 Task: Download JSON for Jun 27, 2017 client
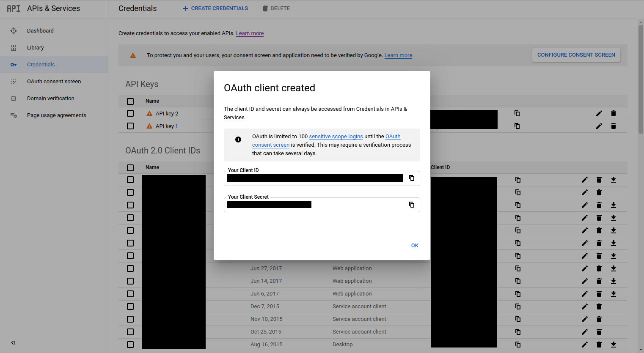tap(613, 268)
